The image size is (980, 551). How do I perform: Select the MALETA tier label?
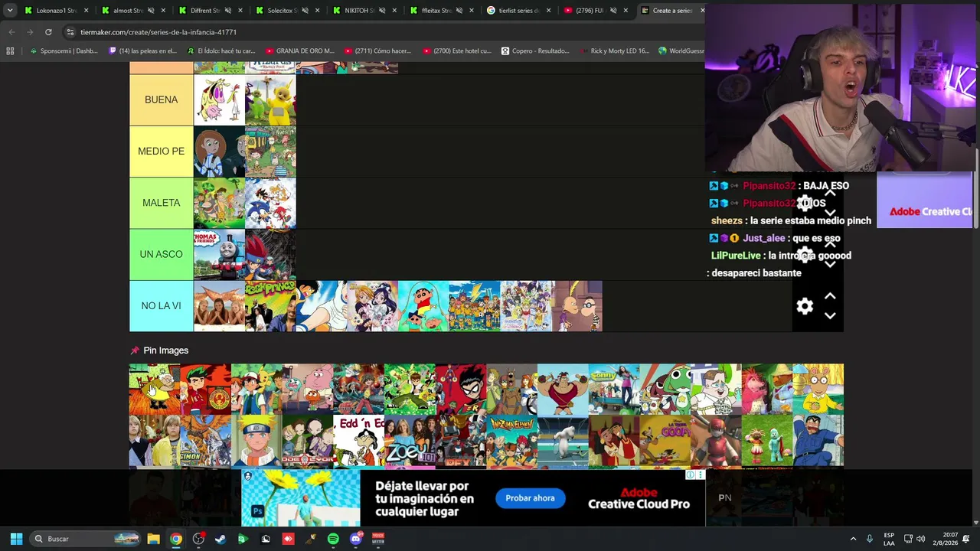coord(161,203)
